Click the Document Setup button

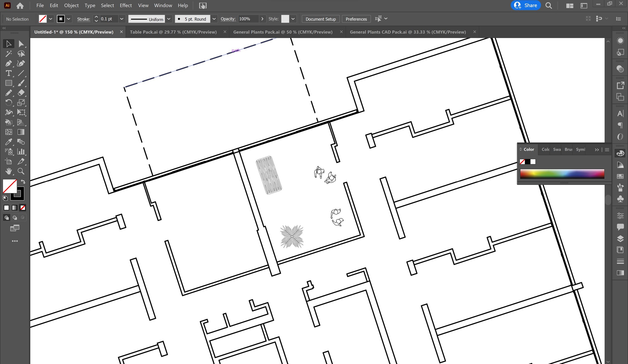tap(321, 19)
